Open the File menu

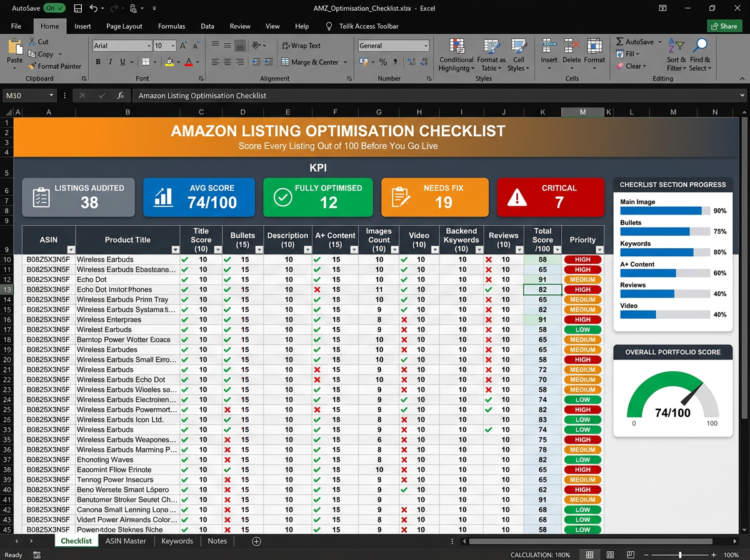[x=16, y=26]
